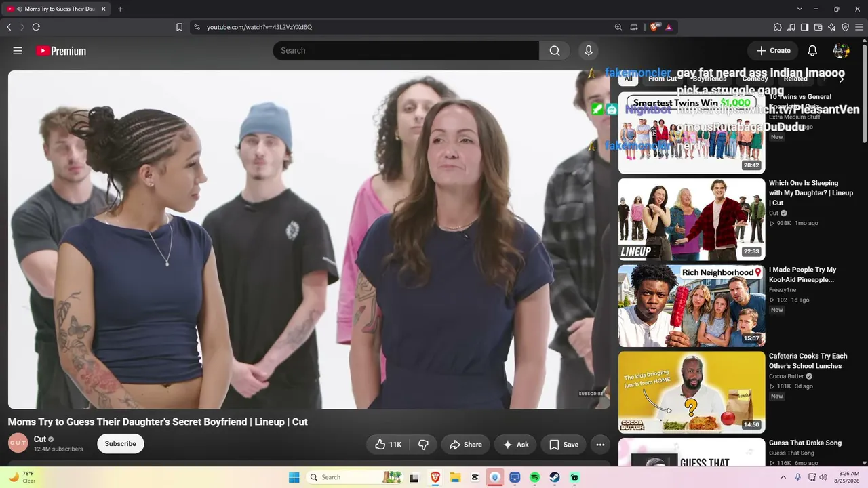The image size is (868, 488).
Task: Open the account avatar menu
Action: click(841, 51)
